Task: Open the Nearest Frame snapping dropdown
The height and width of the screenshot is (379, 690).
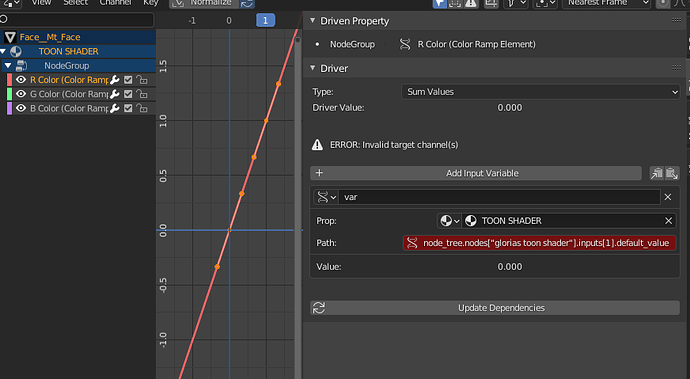Action: coord(606,4)
